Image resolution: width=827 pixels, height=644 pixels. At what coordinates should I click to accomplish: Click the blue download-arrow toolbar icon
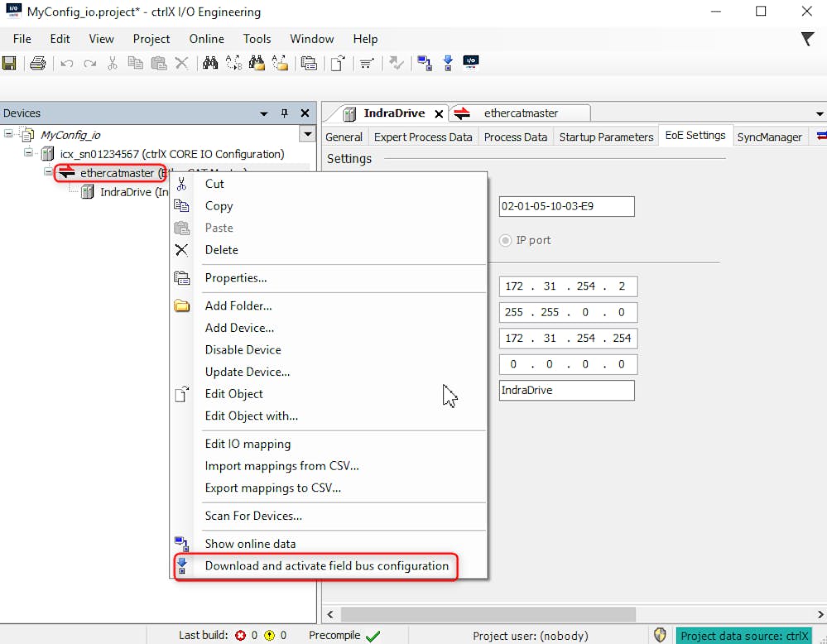tap(448, 63)
